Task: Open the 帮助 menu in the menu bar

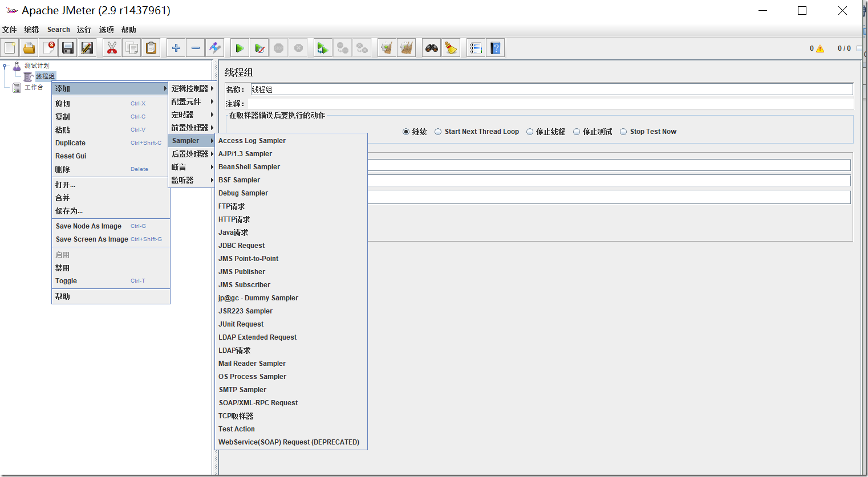Action: click(x=129, y=30)
